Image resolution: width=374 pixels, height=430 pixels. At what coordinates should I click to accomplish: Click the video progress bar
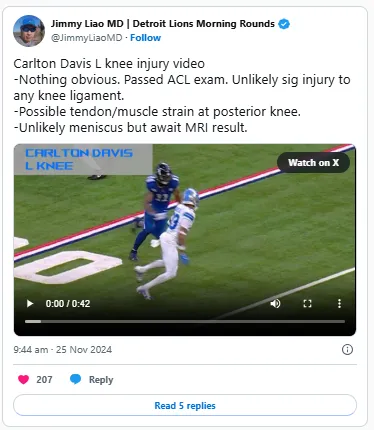click(x=185, y=321)
